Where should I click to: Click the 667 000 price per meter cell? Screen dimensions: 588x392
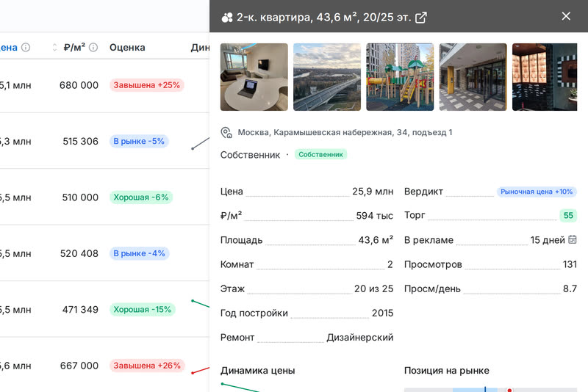click(79, 366)
